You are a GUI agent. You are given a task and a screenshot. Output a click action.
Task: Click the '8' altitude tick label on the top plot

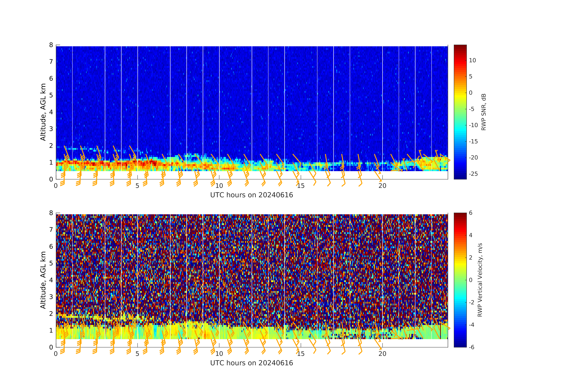51,45
